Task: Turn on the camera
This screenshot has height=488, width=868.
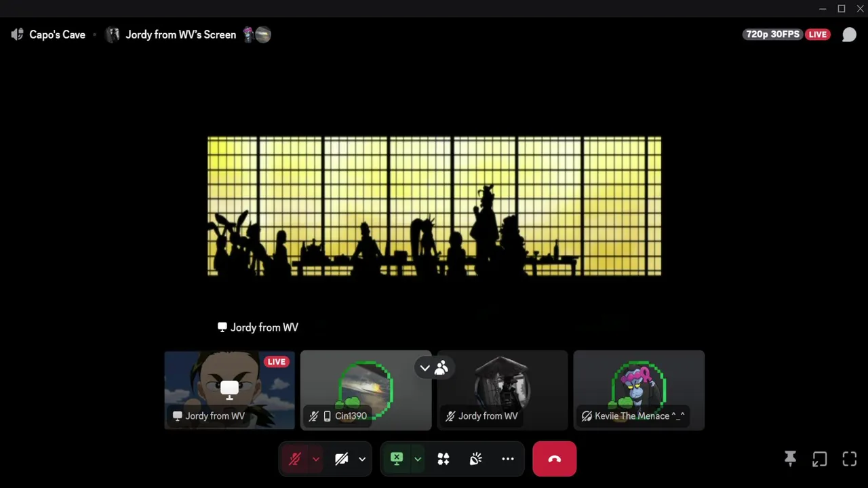Action: [x=342, y=459]
